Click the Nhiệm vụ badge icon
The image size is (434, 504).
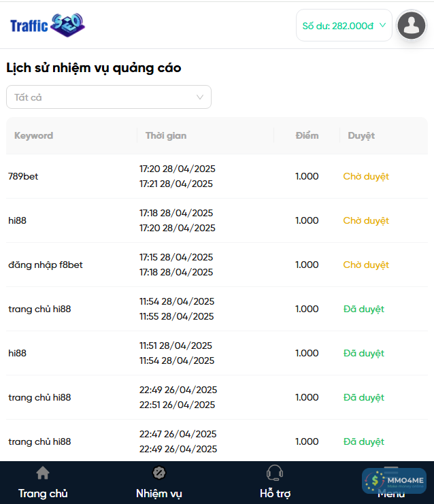pos(159,473)
